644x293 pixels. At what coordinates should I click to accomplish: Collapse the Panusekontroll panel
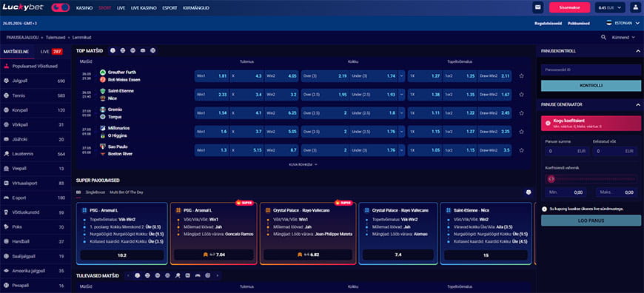tap(638, 51)
